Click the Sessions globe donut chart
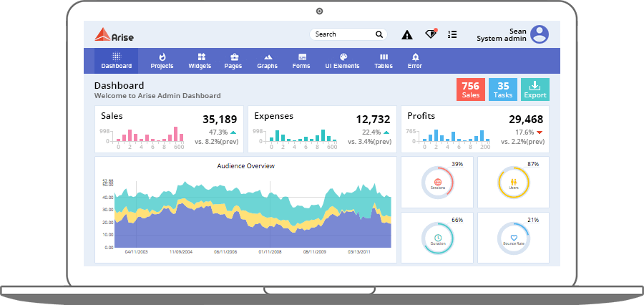644x305 pixels. [438, 183]
